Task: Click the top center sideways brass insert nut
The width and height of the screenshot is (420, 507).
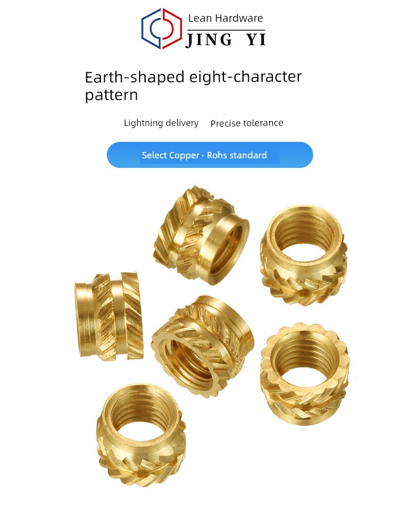Action: point(201,235)
